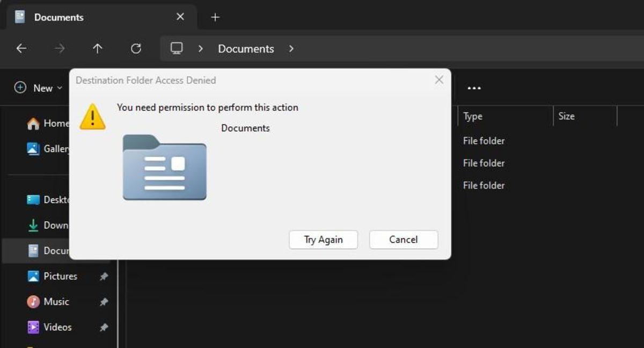Click Cancel in the dialog
Screen dimensions: 644x348
(404, 240)
